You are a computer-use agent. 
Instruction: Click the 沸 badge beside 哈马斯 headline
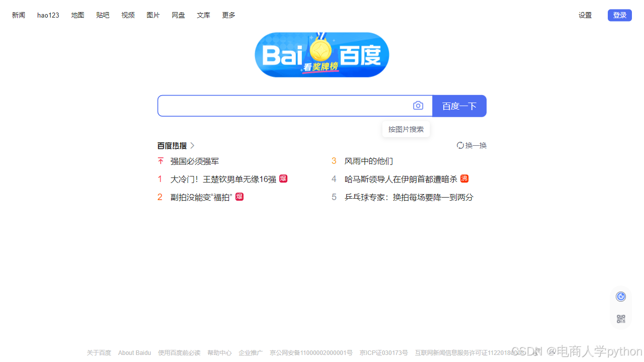464,178
